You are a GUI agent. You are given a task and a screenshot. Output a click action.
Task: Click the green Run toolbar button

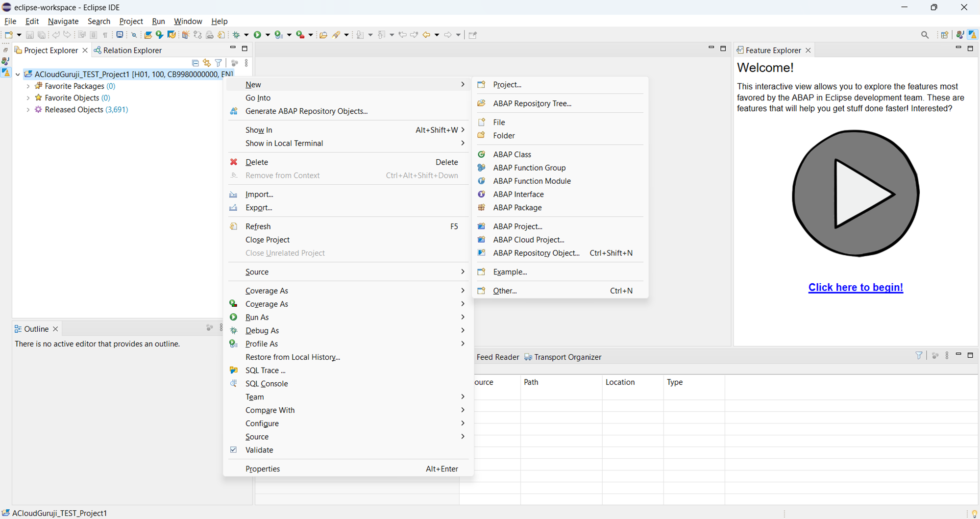coord(257,35)
